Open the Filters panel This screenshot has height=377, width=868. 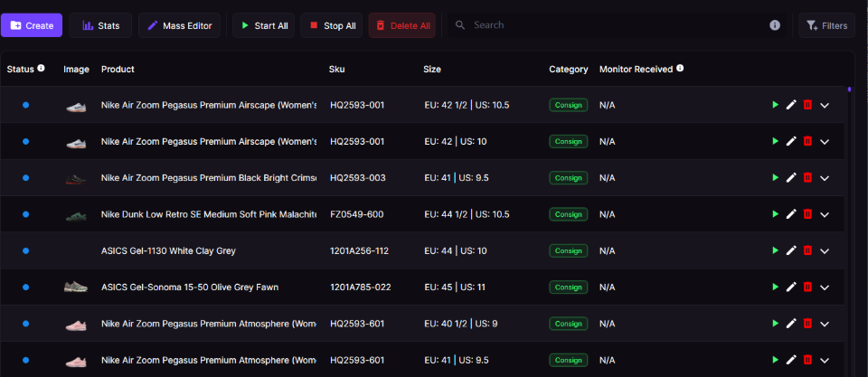pyautogui.click(x=826, y=25)
